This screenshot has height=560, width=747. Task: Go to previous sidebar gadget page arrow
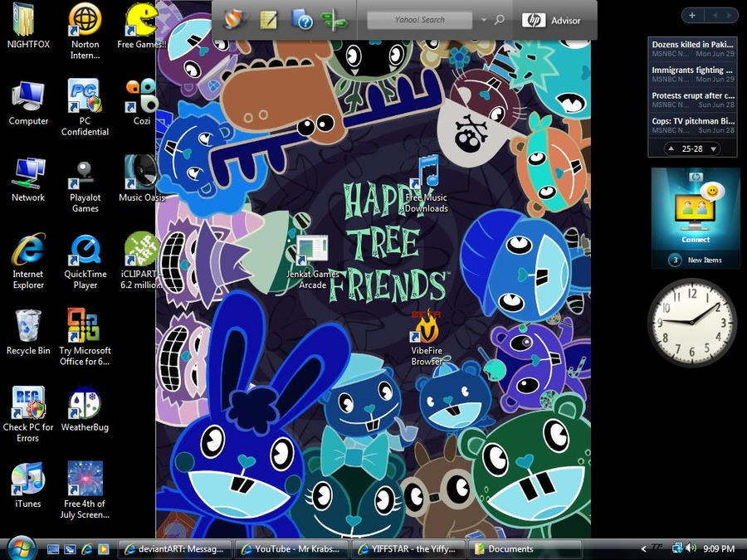pyautogui.click(x=715, y=16)
